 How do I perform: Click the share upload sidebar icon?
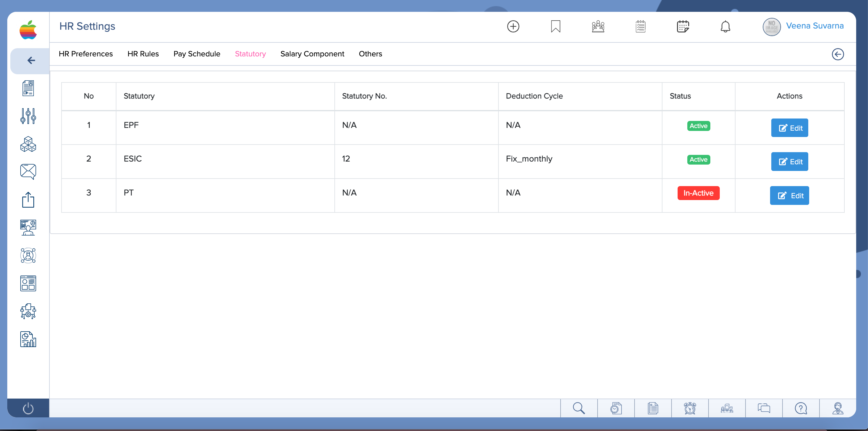coord(28,200)
